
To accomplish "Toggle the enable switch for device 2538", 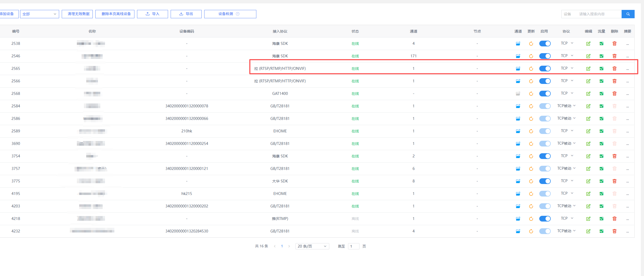I will tap(545, 44).
